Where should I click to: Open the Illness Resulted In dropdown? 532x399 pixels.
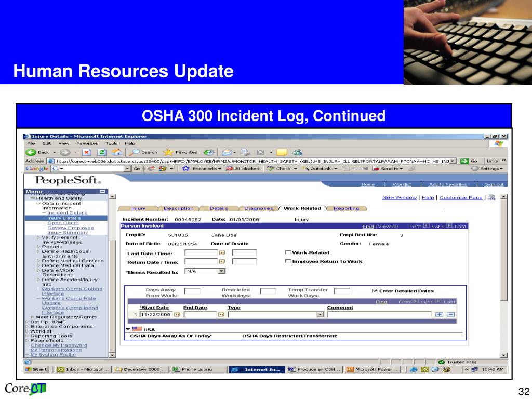point(221,271)
